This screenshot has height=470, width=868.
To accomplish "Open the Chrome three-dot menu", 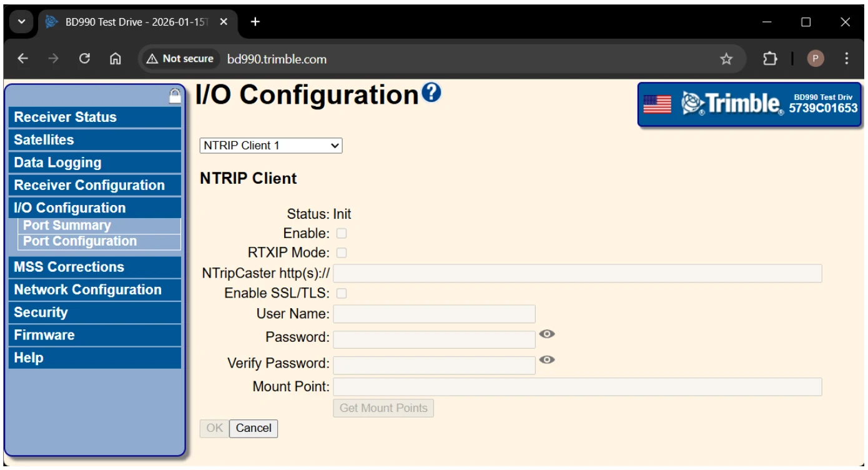I will click(847, 59).
